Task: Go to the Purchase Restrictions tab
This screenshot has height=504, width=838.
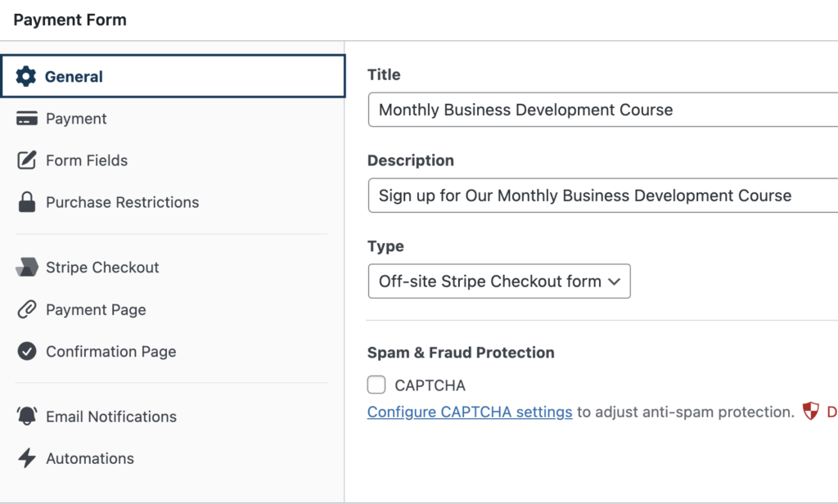Action: pos(122,203)
